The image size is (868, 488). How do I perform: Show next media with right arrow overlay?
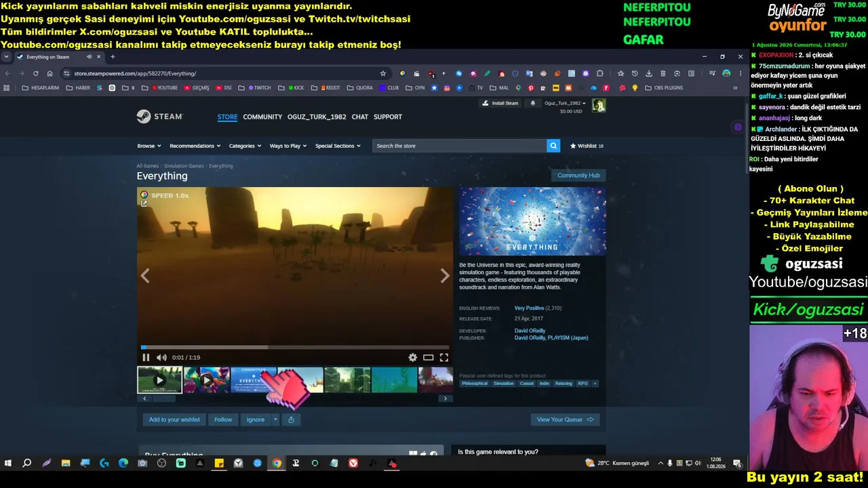444,276
